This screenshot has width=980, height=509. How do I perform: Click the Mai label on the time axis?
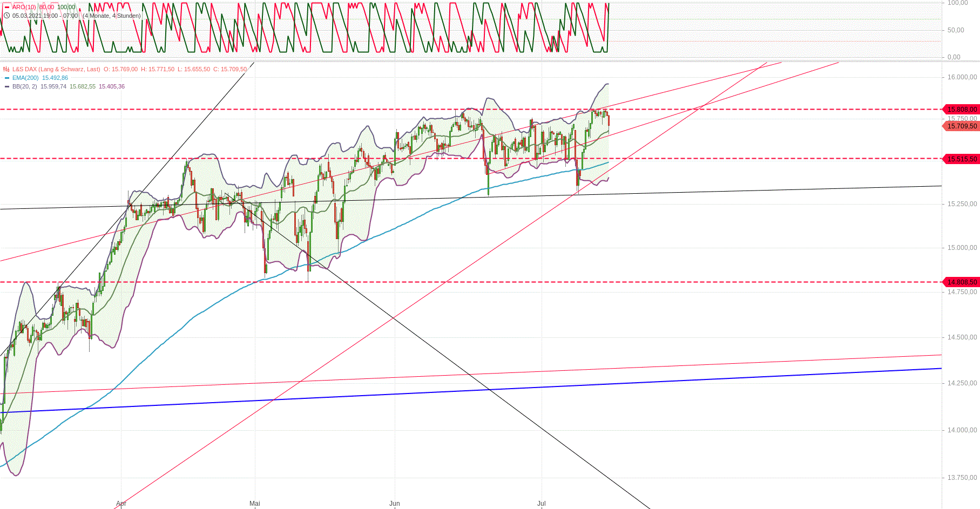click(x=255, y=504)
